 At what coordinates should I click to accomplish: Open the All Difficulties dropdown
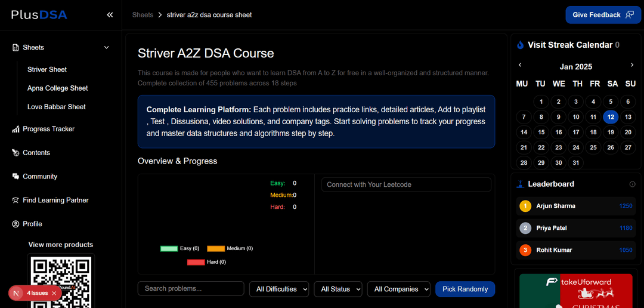click(x=278, y=289)
